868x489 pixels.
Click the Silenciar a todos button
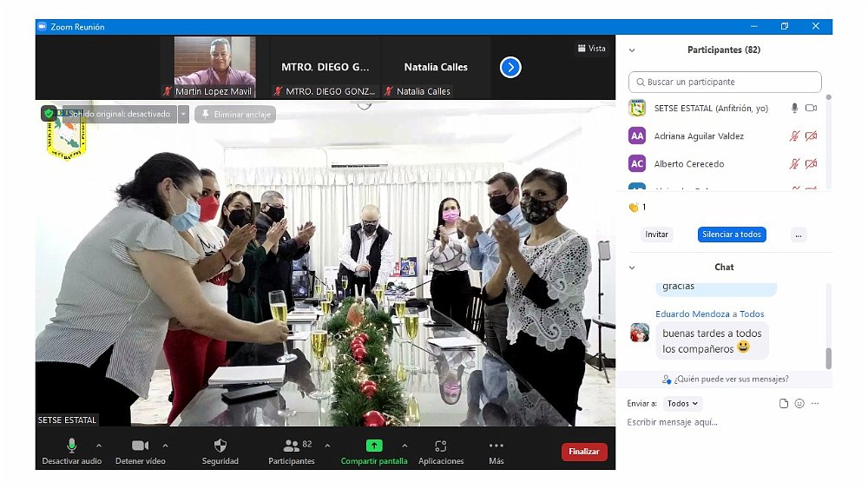(731, 235)
